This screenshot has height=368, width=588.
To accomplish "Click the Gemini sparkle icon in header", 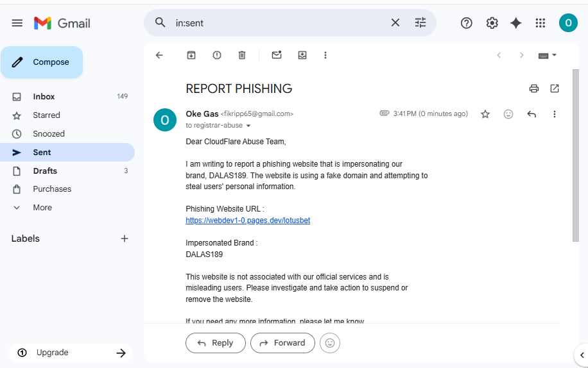I will (x=516, y=23).
